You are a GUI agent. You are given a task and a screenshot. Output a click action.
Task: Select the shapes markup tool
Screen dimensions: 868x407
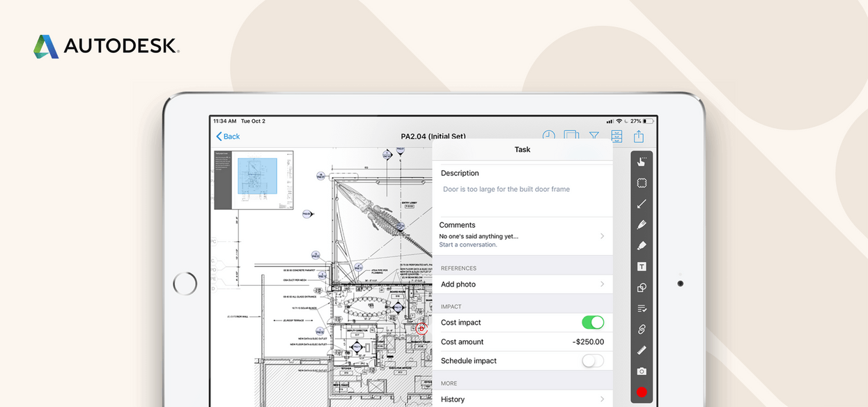(641, 287)
